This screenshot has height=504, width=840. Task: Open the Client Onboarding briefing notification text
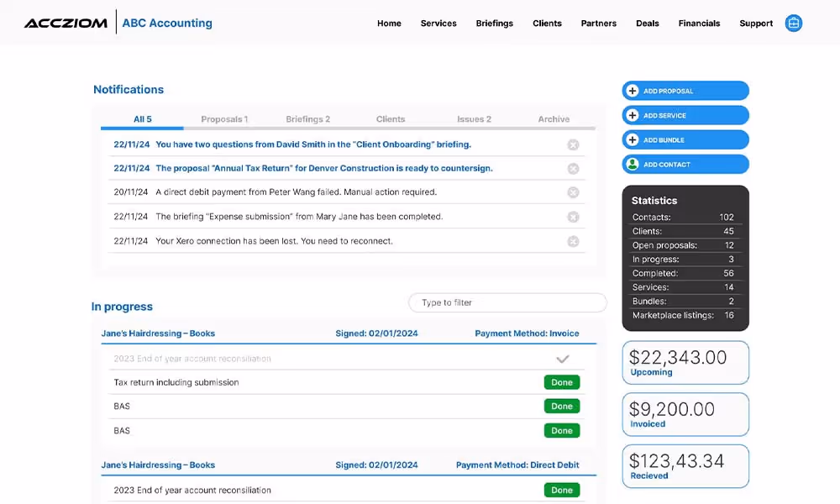pyautogui.click(x=313, y=144)
